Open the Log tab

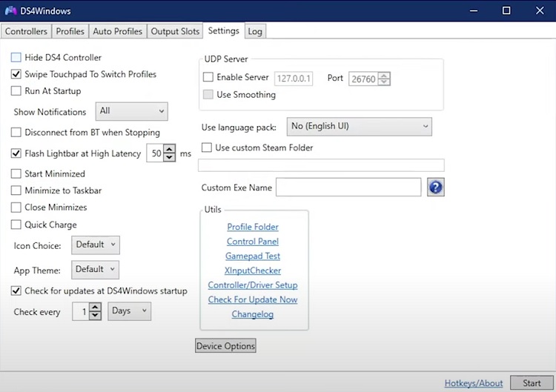(x=255, y=31)
